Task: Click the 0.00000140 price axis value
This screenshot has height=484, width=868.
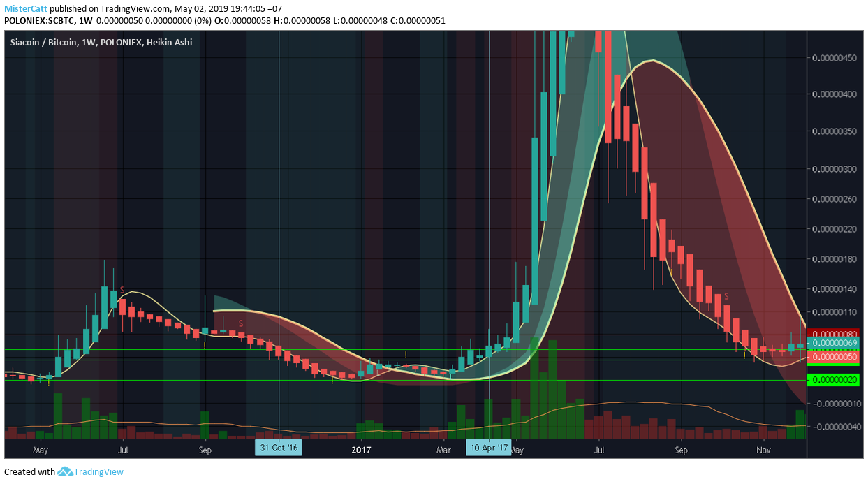Action: tap(835, 289)
